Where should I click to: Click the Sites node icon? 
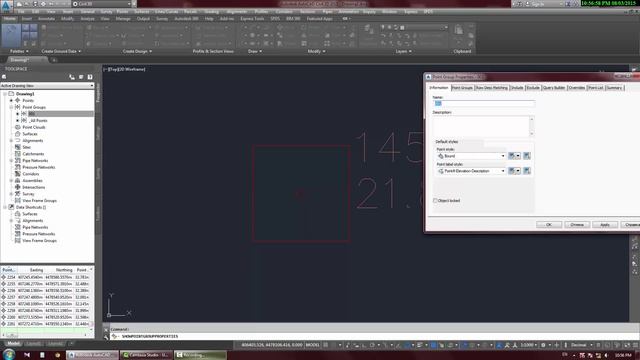tap(18, 147)
